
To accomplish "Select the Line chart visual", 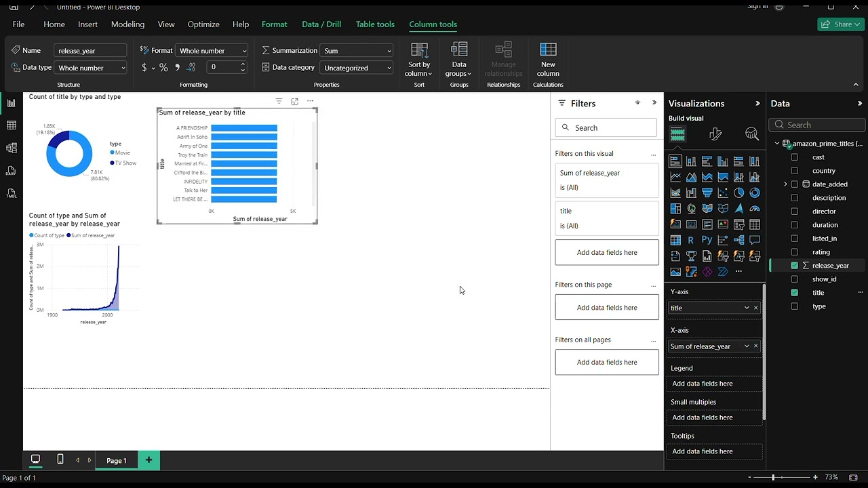I will pyautogui.click(x=675, y=177).
